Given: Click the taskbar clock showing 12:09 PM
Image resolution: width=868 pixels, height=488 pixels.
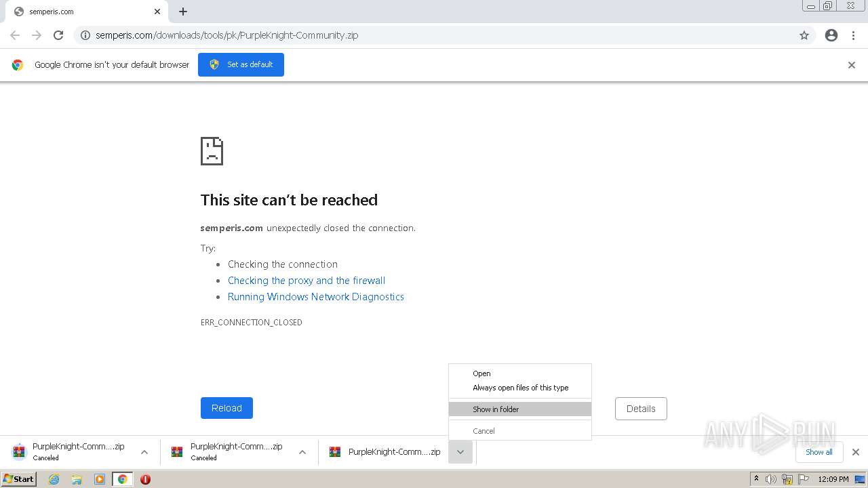Looking at the screenshot, I should [x=833, y=479].
